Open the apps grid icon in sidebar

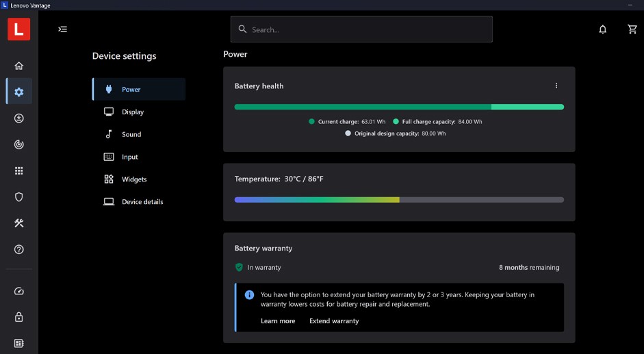coord(18,171)
